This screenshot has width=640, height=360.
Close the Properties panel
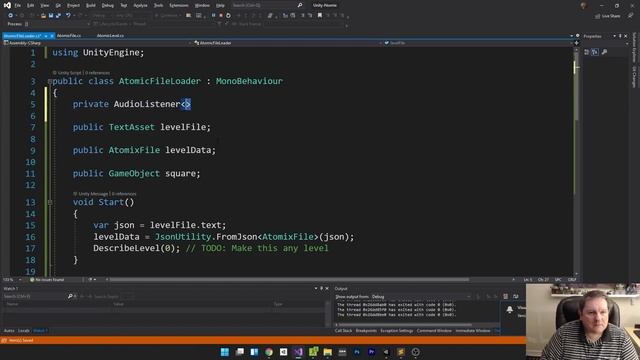click(626, 36)
